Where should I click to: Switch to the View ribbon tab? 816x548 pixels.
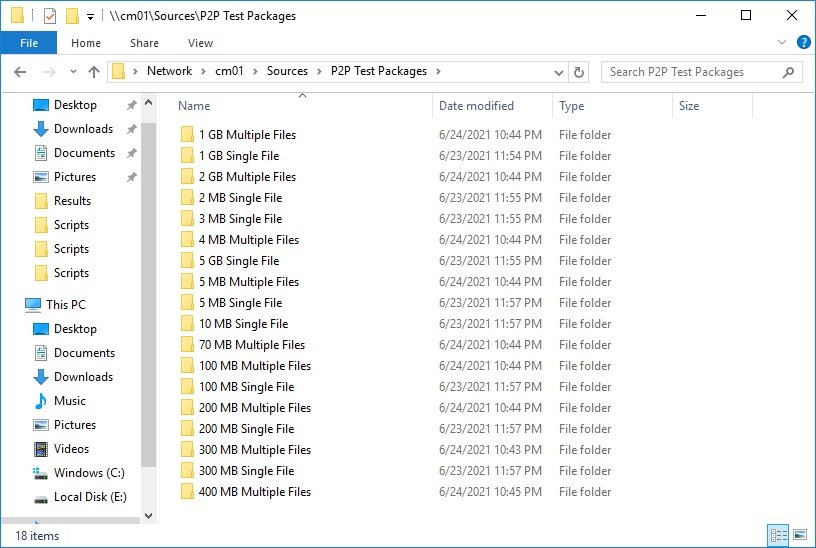click(200, 43)
